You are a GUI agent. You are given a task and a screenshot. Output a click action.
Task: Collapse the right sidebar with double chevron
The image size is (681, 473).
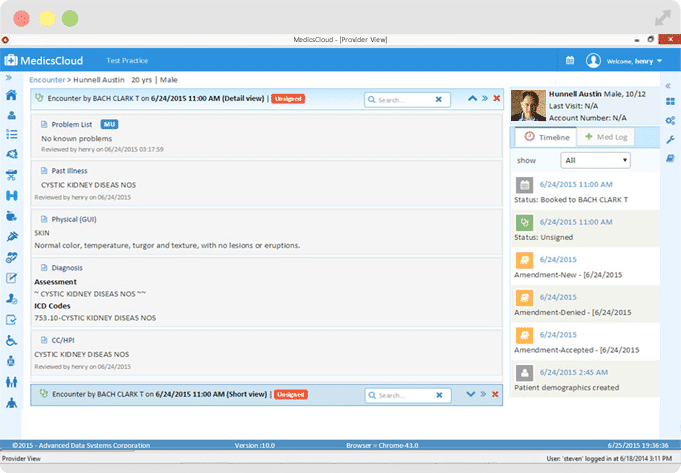coord(668,86)
